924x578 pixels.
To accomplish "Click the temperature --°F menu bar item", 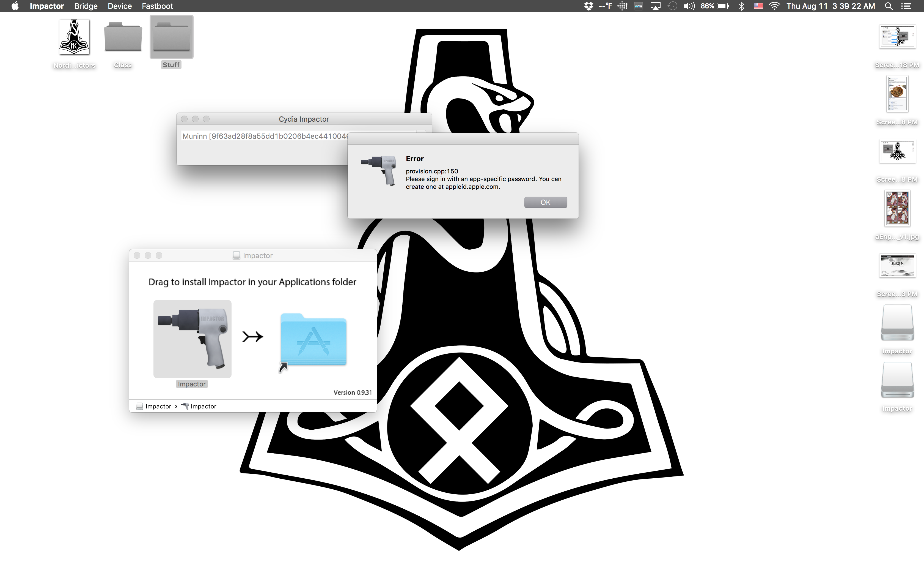I will click(x=605, y=6).
